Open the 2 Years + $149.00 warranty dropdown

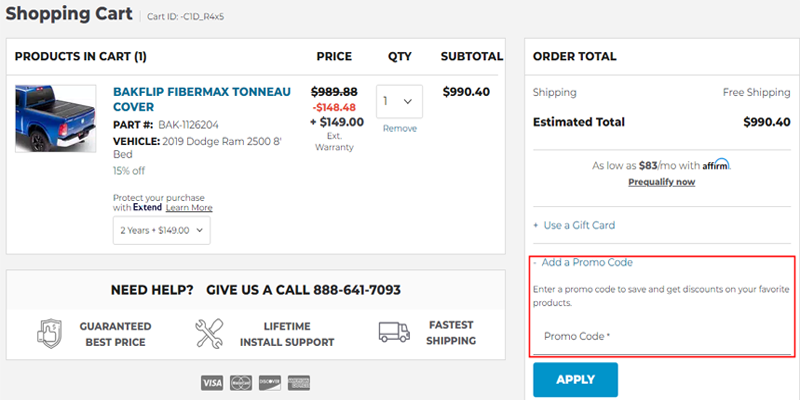(x=162, y=230)
